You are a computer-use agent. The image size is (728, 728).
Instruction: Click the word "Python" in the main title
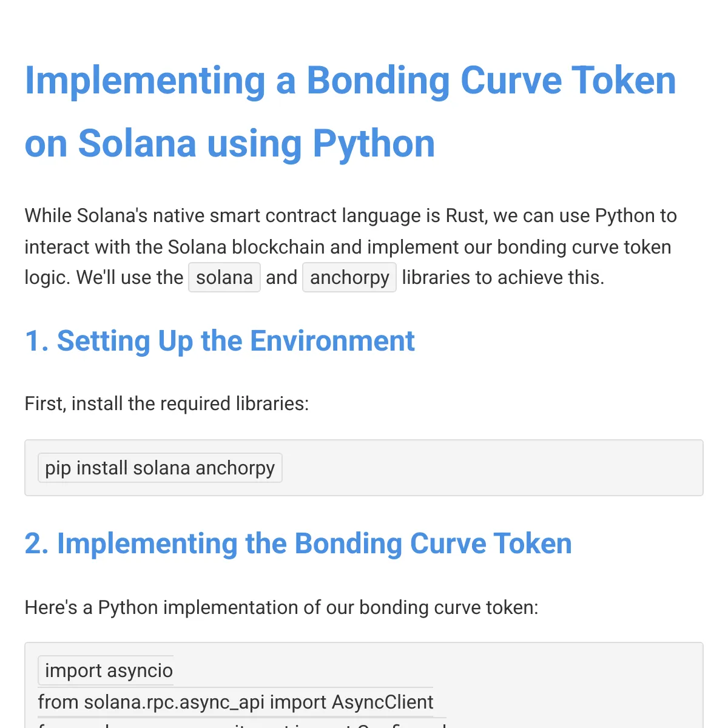click(374, 144)
